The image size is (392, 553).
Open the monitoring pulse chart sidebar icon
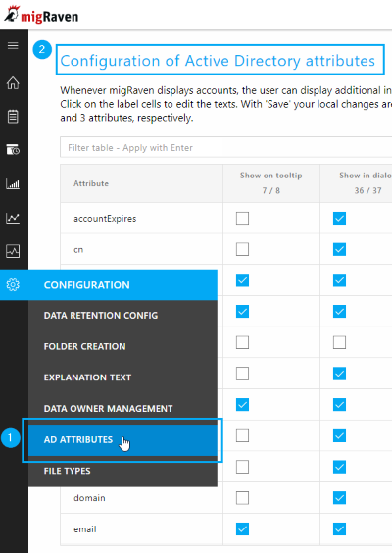tap(13, 251)
